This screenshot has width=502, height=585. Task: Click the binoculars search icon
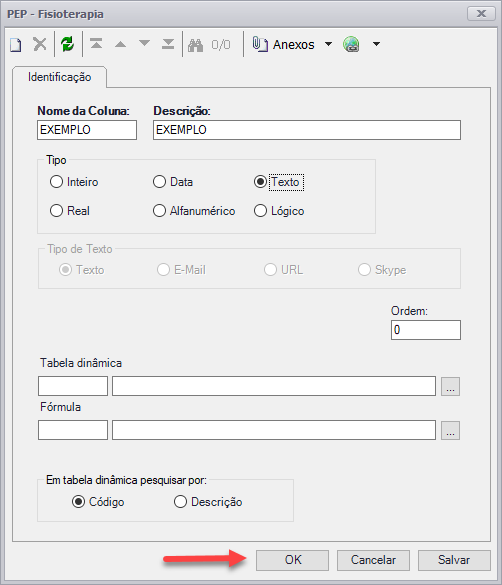click(195, 45)
